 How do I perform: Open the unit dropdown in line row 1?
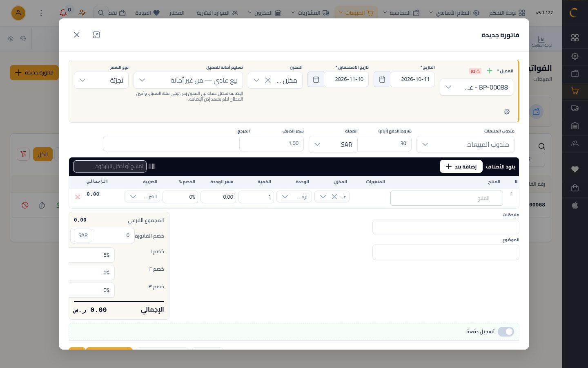tap(294, 197)
